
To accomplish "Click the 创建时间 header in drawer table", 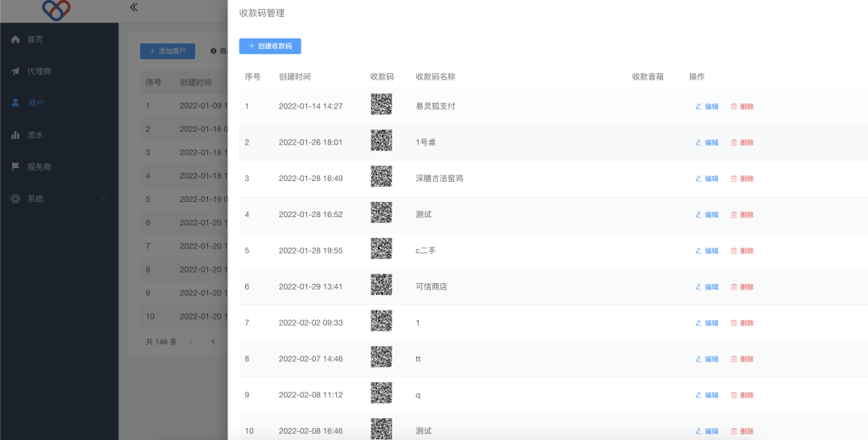I will [x=294, y=77].
